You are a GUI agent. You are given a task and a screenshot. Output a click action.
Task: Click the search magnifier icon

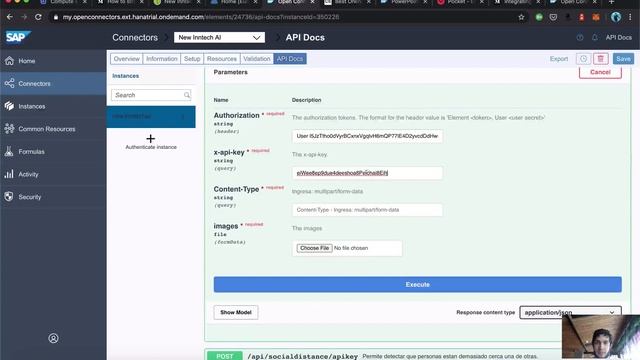click(x=187, y=95)
